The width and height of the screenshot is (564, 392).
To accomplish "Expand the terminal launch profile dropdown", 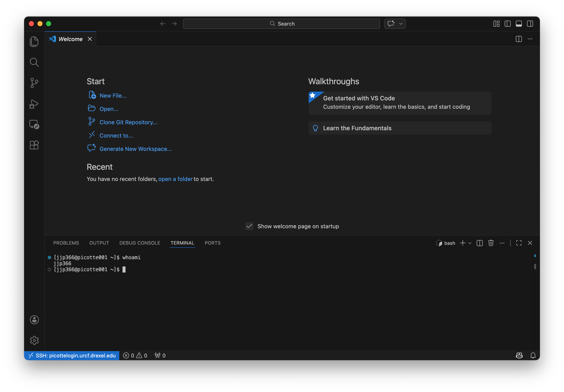I will (470, 243).
